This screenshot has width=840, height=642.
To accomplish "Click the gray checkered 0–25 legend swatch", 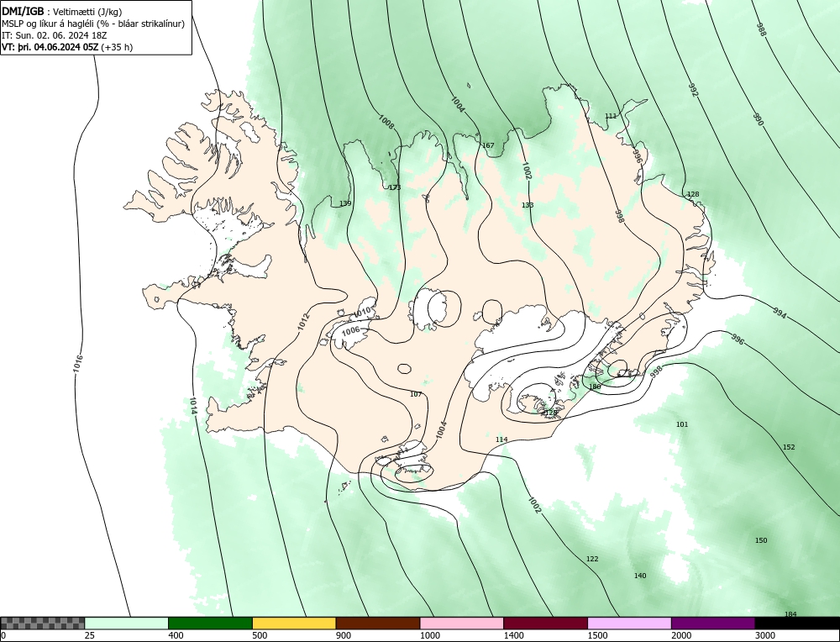I will click(x=42, y=623).
